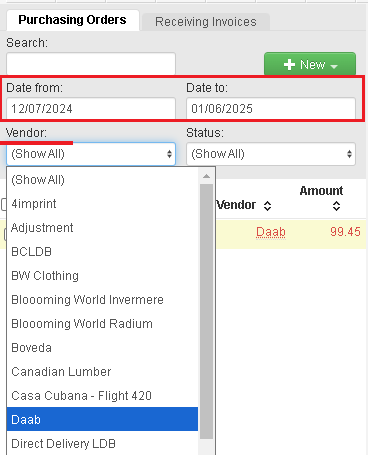This screenshot has width=368, height=455.
Task: Click the Date from field
Action: tap(91, 108)
